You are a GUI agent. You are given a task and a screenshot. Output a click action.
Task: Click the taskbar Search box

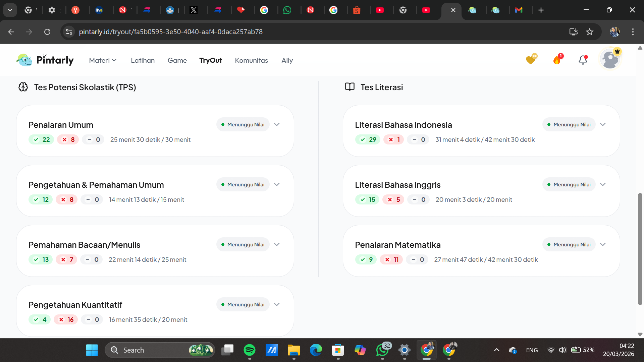point(160,350)
